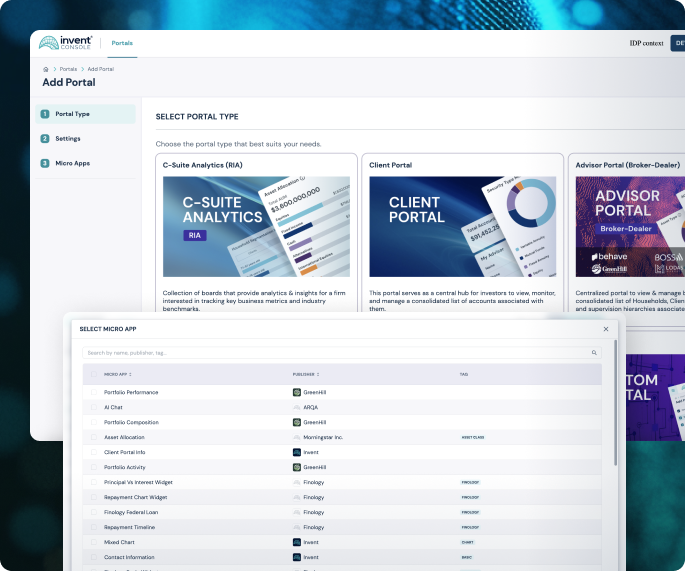
Task: Choose the Advisor Portal Broker-Dealer image
Action: click(x=630, y=226)
